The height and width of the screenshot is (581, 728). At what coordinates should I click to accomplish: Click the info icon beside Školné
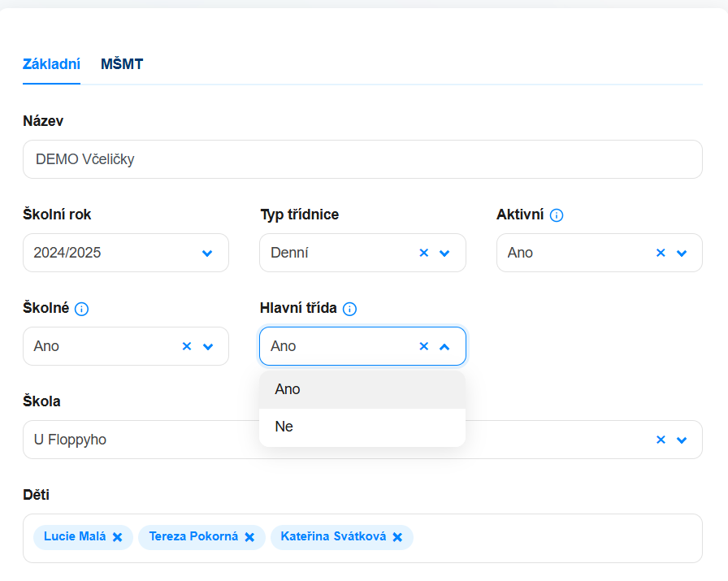[x=81, y=309]
